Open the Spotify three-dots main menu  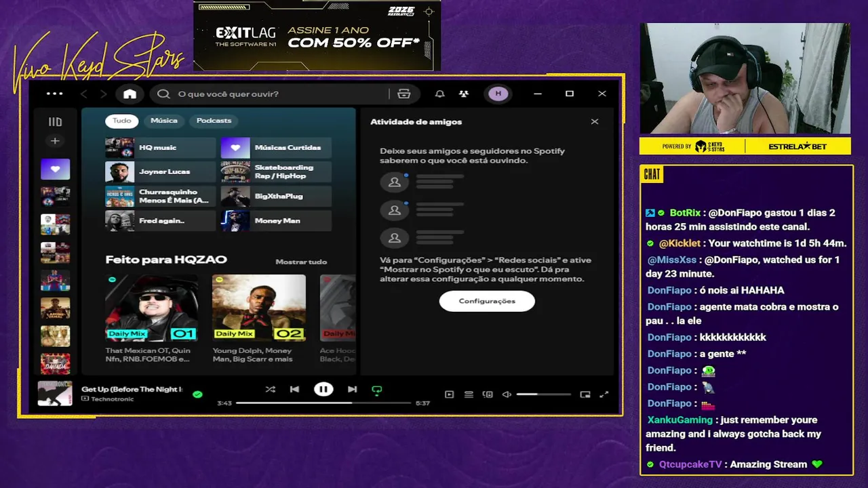(x=55, y=94)
